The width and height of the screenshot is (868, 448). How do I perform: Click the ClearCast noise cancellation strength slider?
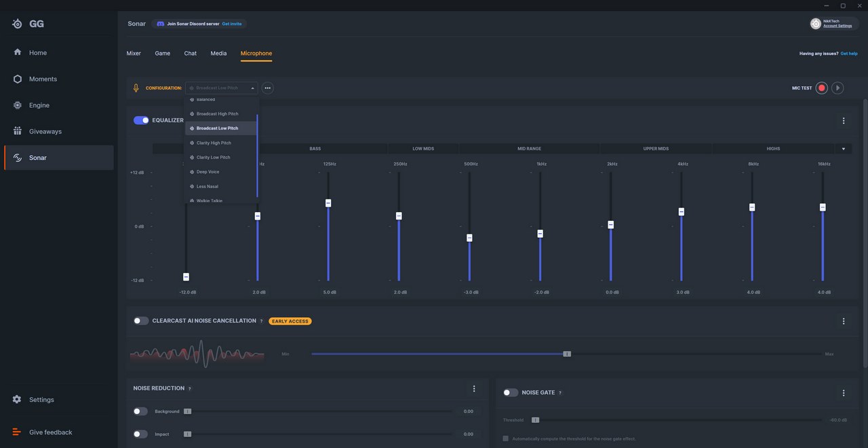(x=567, y=354)
